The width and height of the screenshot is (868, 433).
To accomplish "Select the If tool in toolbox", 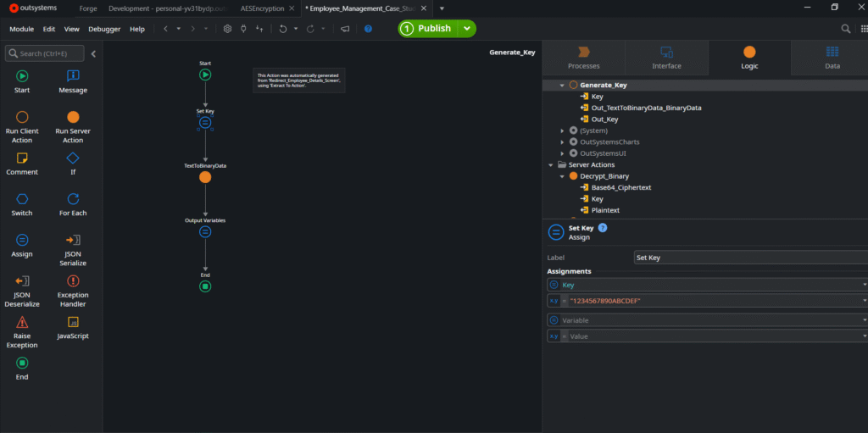I will tap(73, 164).
